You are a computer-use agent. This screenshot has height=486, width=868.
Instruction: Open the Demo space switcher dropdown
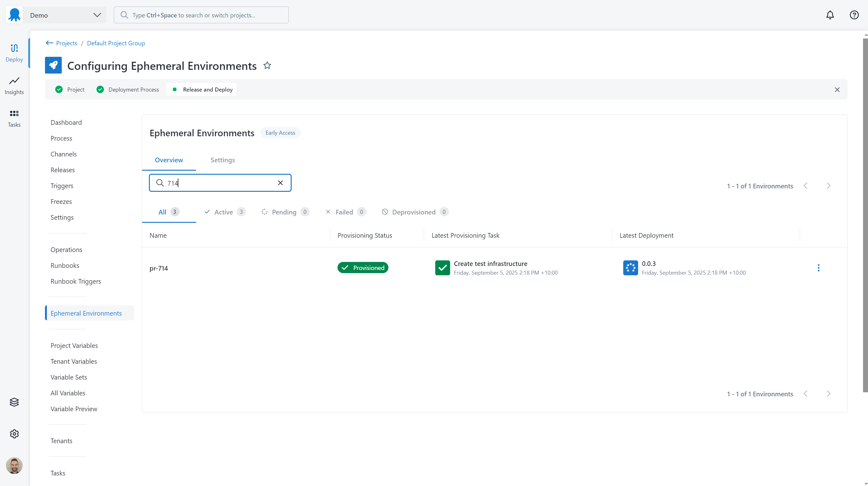pyautogui.click(x=64, y=15)
